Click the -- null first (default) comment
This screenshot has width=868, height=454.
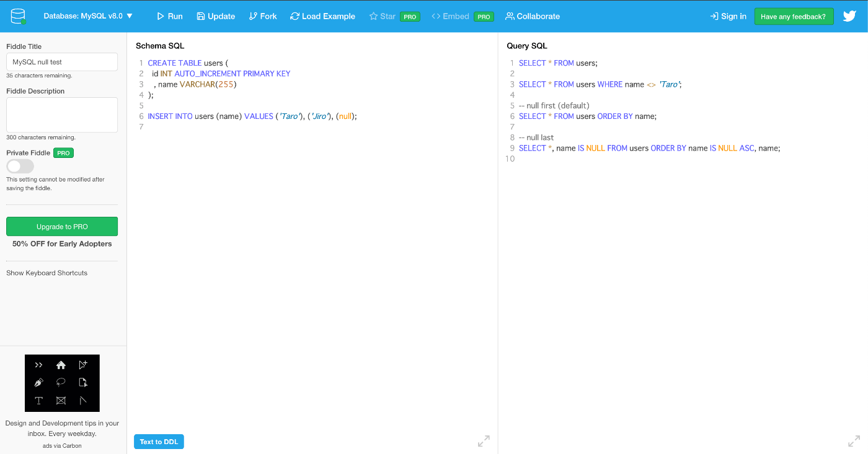click(x=554, y=106)
